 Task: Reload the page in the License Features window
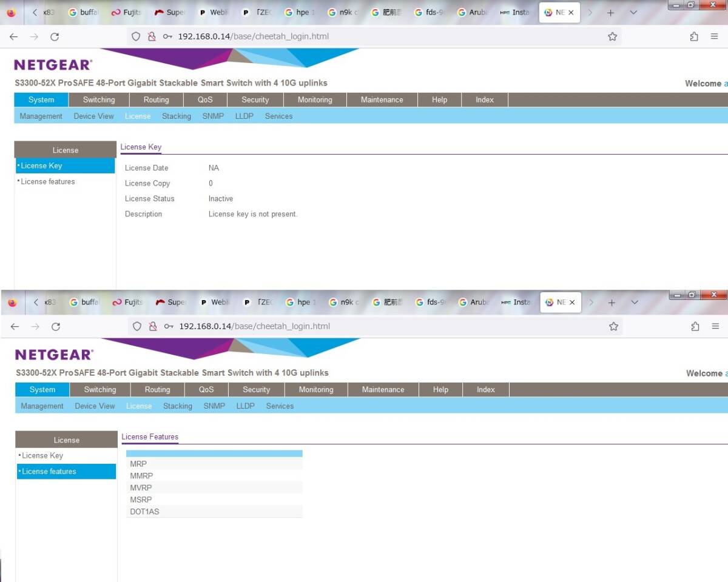click(x=56, y=326)
